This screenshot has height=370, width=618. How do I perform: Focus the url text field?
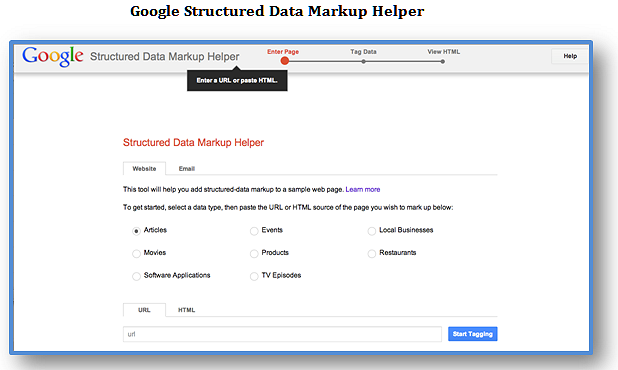tap(282, 334)
